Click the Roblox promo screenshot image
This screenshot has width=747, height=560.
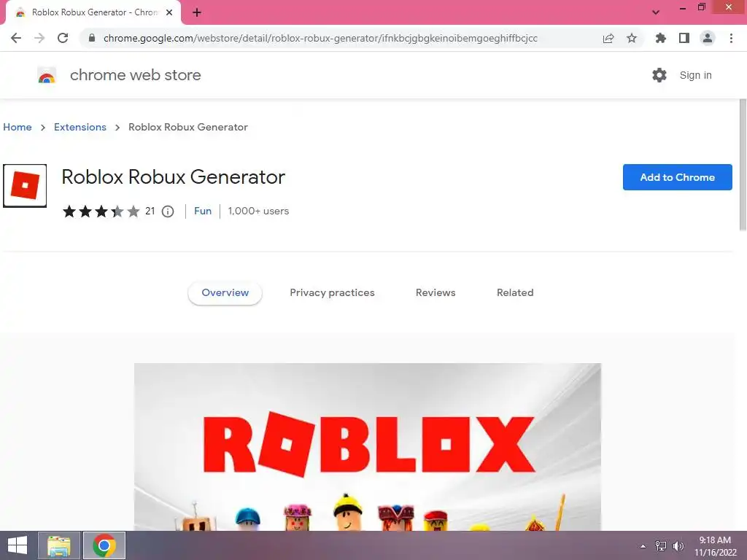(x=368, y=447)
